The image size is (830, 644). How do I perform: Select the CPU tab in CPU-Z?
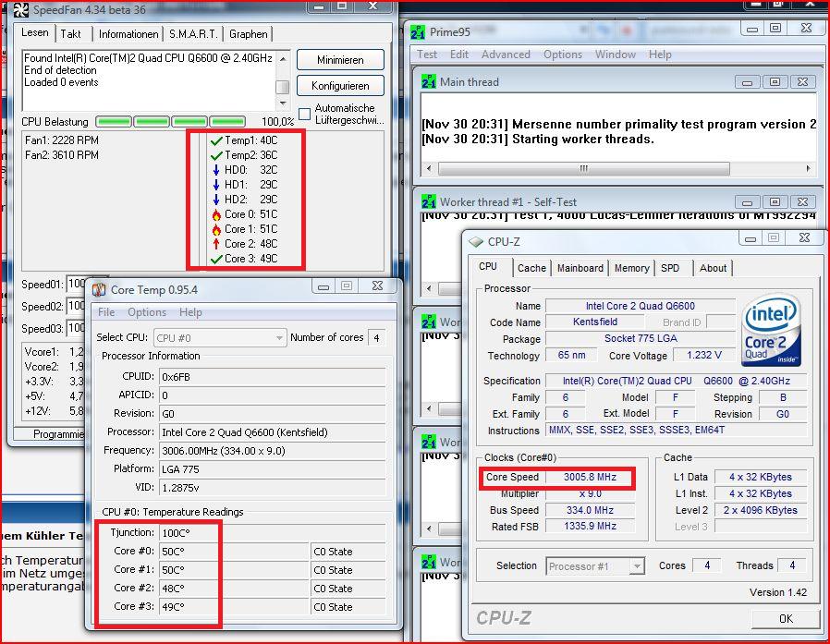coord(487,267)
